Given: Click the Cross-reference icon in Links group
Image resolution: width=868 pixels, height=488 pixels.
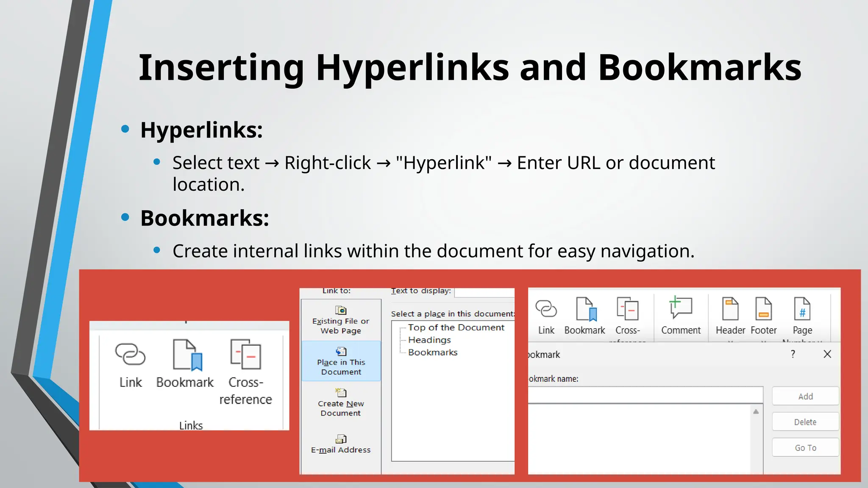Looking at the screenshot, I should (x=245, y=355).
